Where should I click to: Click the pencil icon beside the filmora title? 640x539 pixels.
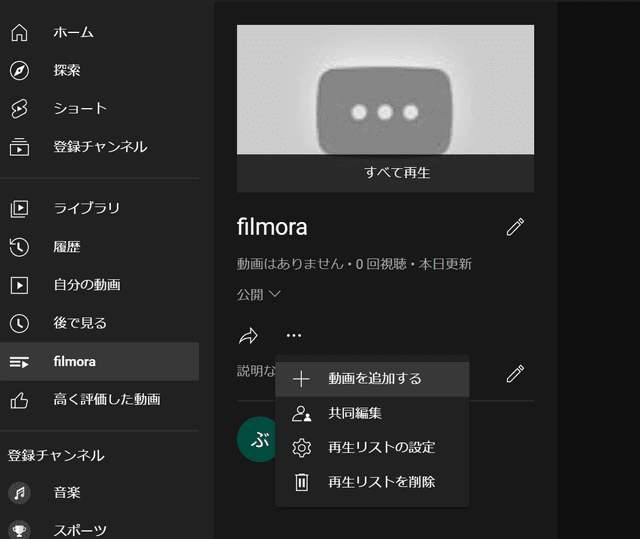pyautogui.click(x=515, y=227)
